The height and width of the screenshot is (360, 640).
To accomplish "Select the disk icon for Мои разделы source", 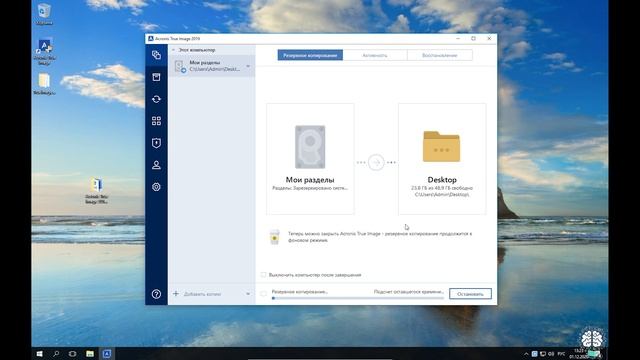I will click(x=310, y=147).
